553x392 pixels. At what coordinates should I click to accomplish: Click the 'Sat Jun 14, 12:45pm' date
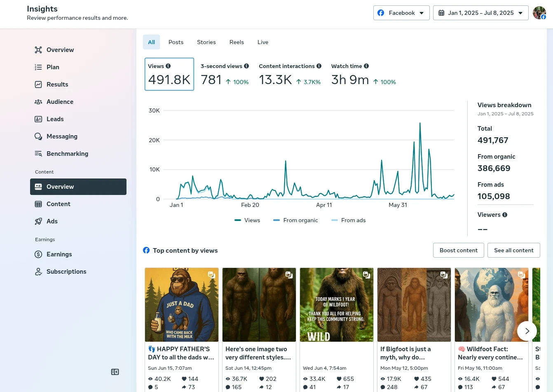pos(248,368)
